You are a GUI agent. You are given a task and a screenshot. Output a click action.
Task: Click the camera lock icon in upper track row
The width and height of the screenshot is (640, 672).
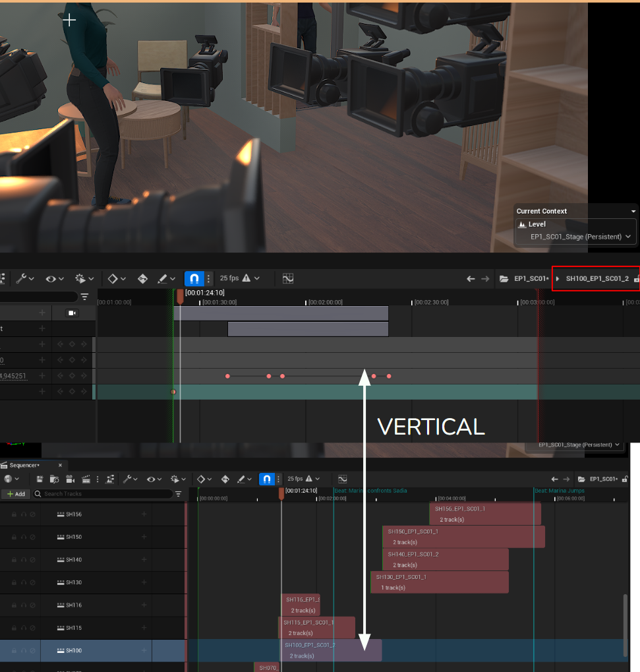tap(73, 313)
